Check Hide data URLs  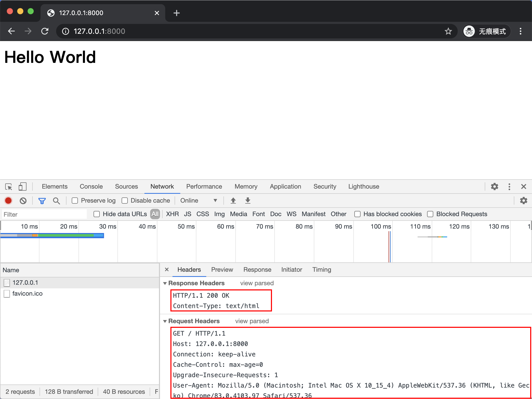coord(96,214)
